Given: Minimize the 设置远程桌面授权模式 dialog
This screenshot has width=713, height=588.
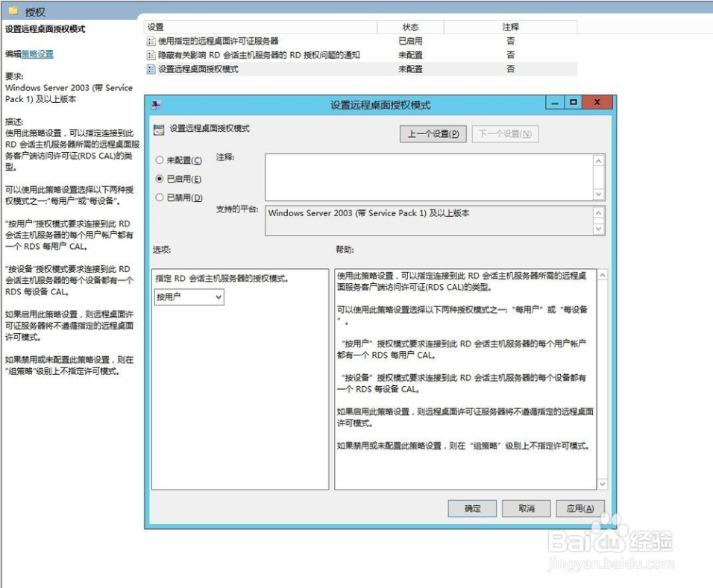Looking at the screenshot, I should coord(555,103).
